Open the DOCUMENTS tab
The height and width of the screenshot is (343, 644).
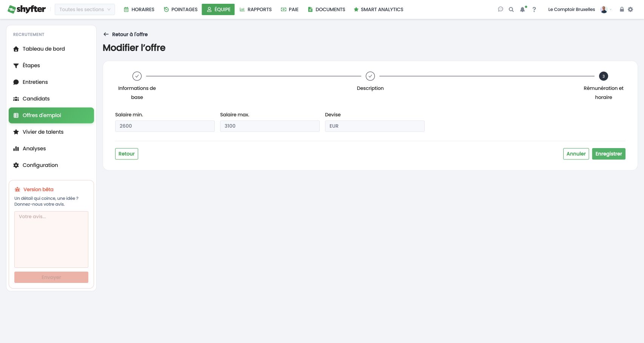point(327,9)
